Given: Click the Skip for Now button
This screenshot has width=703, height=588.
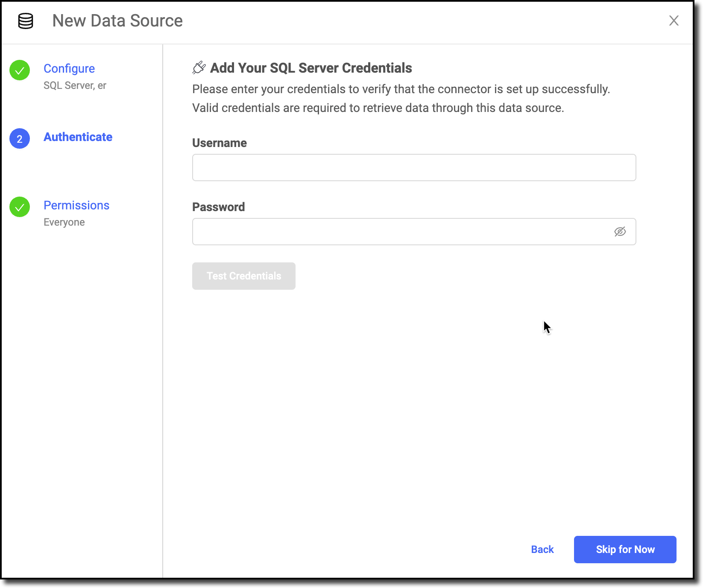Looking at the screenshot, I should (625, 550).
